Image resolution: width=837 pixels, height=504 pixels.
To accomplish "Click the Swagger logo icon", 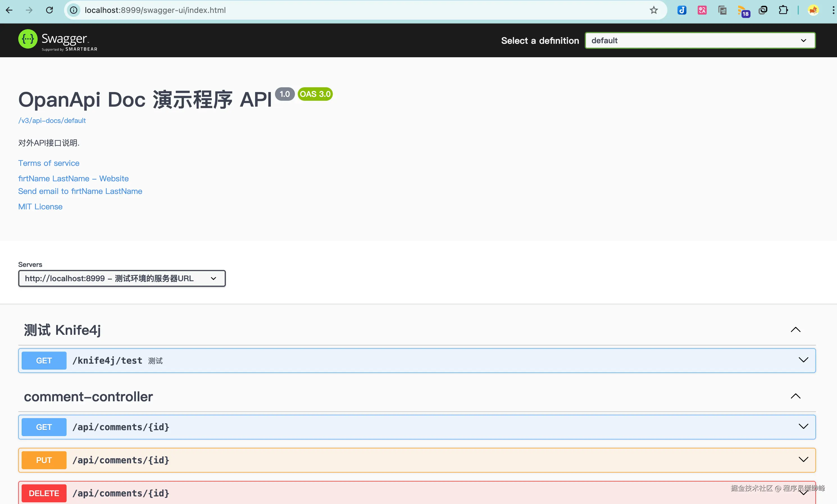I will click(28, 39).
